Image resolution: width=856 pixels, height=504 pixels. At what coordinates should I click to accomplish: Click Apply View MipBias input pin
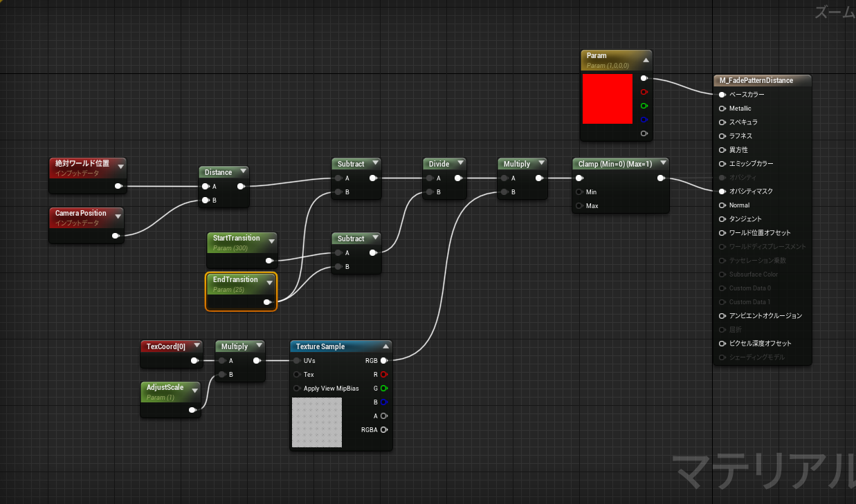298,388
